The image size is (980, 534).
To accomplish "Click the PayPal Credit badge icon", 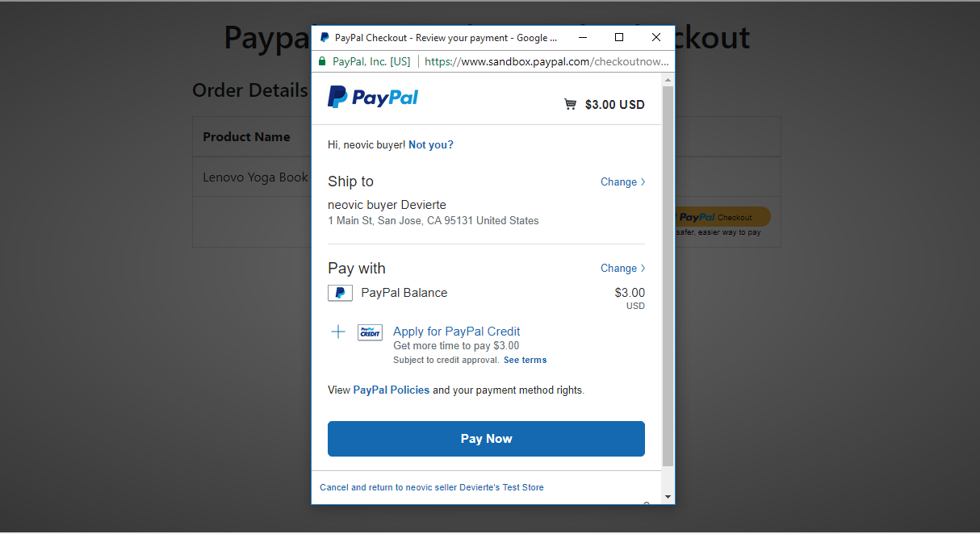I will (x=370, y=332).
